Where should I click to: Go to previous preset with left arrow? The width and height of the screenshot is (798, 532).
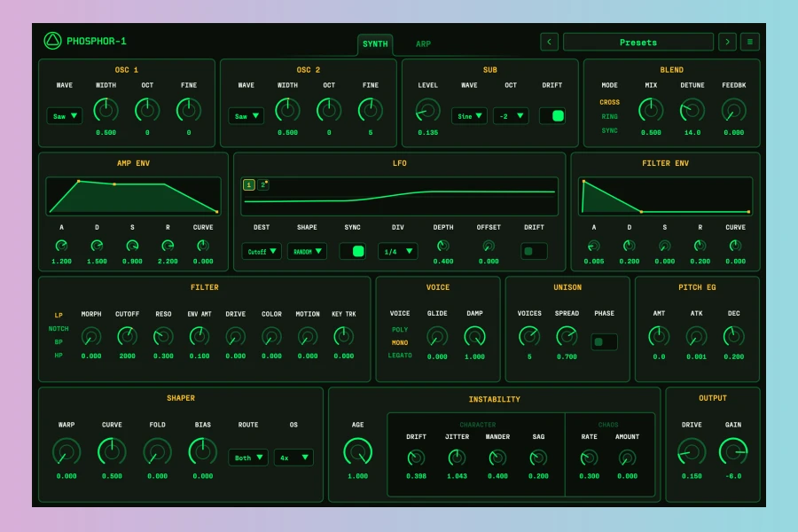point(549,43)
